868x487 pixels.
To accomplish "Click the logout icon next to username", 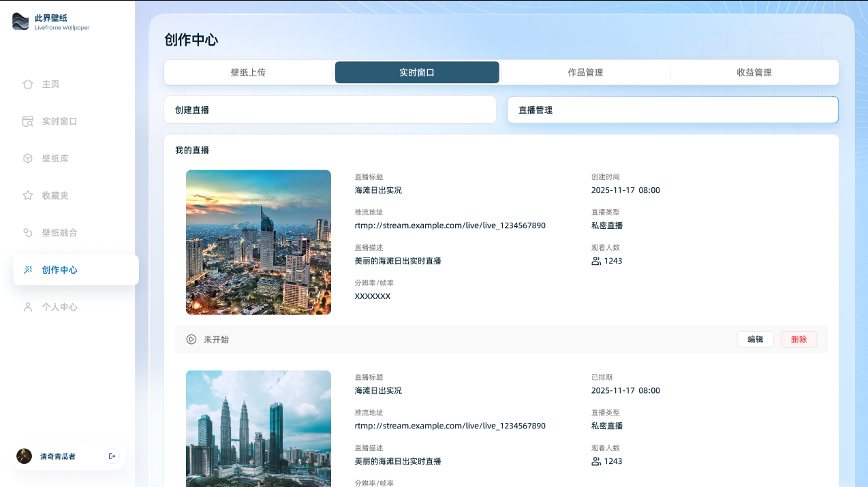I will pos(112,456).
